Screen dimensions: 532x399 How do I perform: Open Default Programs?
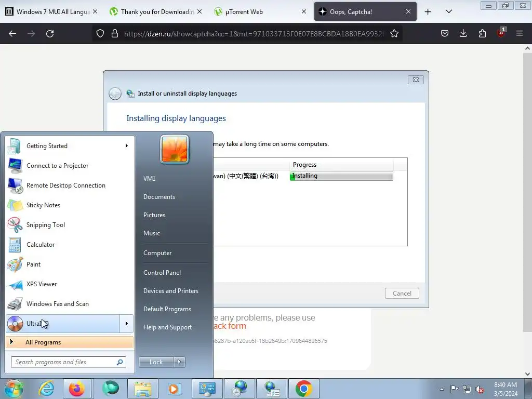(x=167, y=309)
